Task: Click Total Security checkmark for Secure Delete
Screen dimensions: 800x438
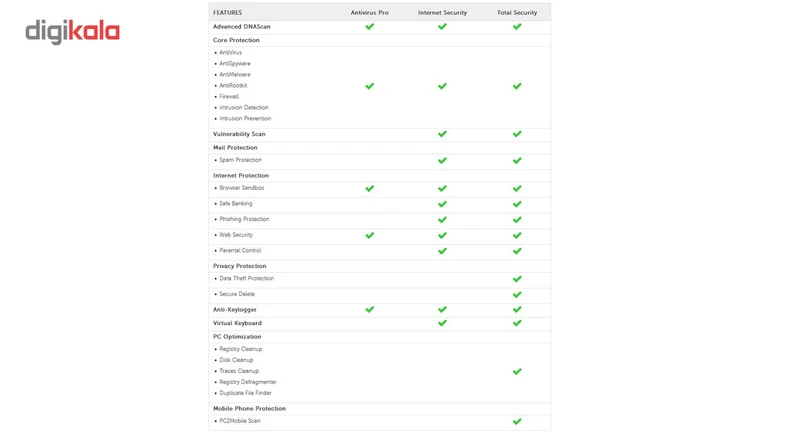Action: (x=517, y=295)
